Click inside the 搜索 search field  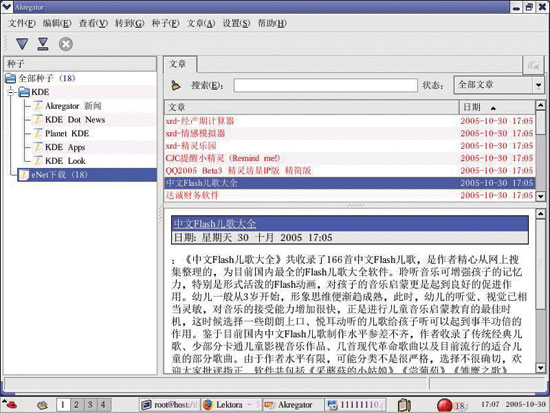click(326, 85)
